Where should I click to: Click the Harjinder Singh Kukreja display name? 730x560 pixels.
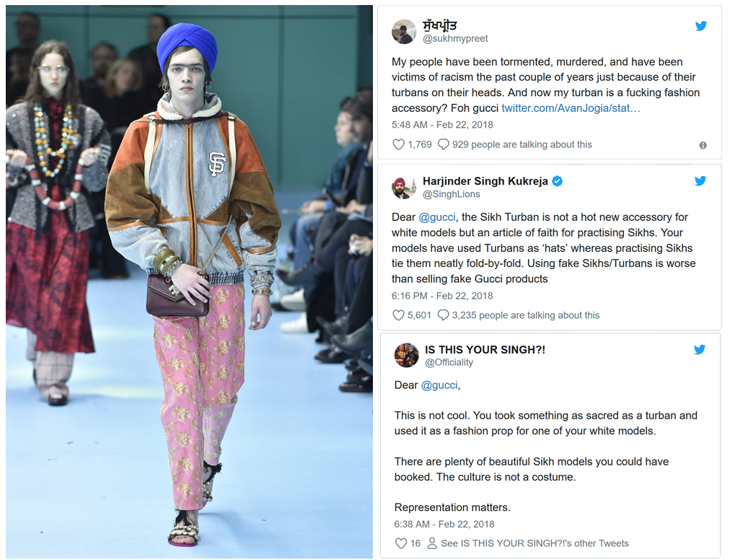tap(485, 181)
